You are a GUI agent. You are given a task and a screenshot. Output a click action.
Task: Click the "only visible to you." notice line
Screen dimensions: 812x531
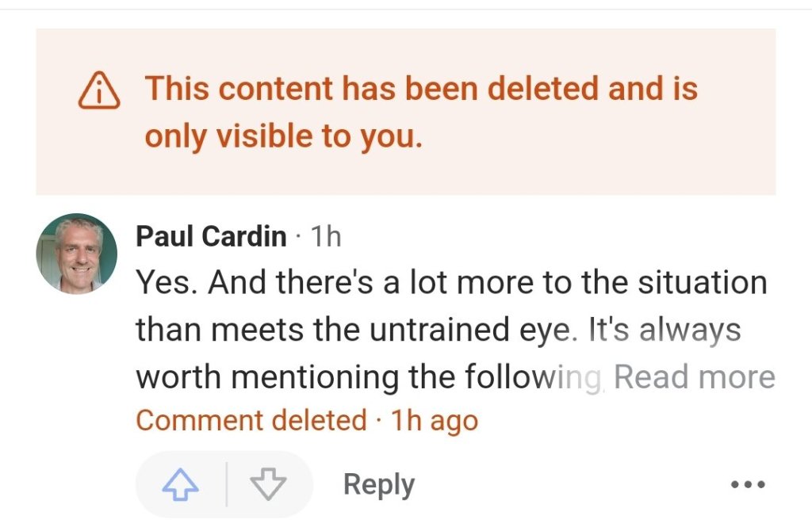click(283, 136)
